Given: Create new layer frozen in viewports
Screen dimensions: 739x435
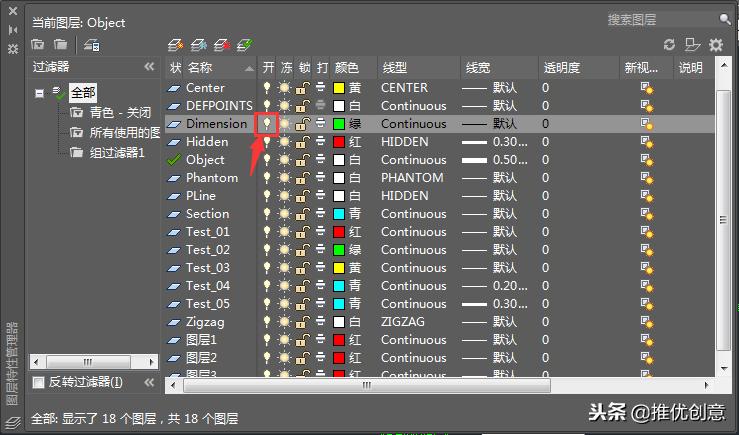Looking at the screenshot, I should click(199, 45).
